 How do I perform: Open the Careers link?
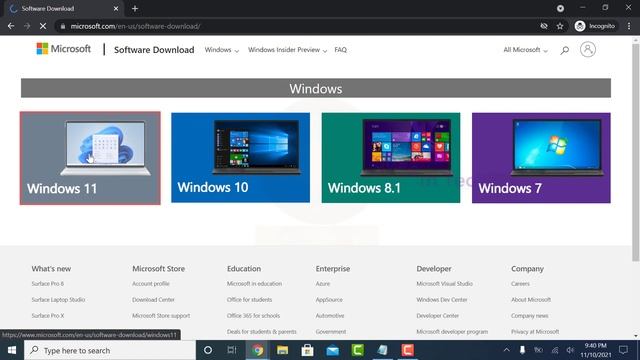(520, 284)
